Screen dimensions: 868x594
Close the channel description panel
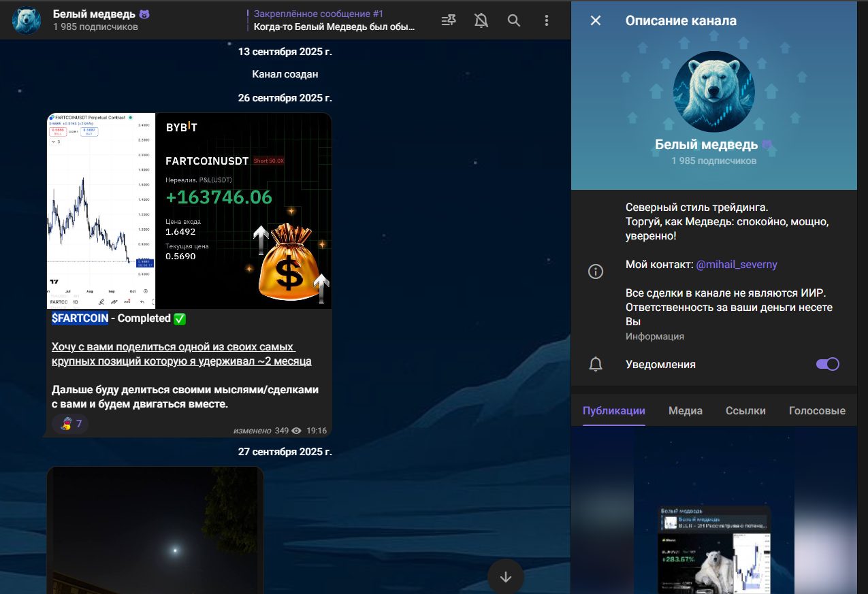(596, 20)
